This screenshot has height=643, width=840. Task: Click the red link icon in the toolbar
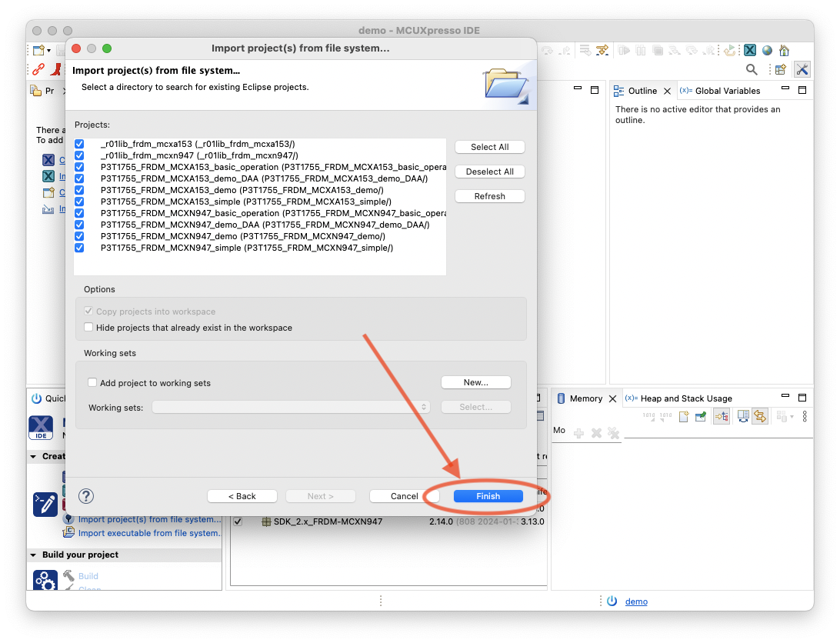pos(38,69)
